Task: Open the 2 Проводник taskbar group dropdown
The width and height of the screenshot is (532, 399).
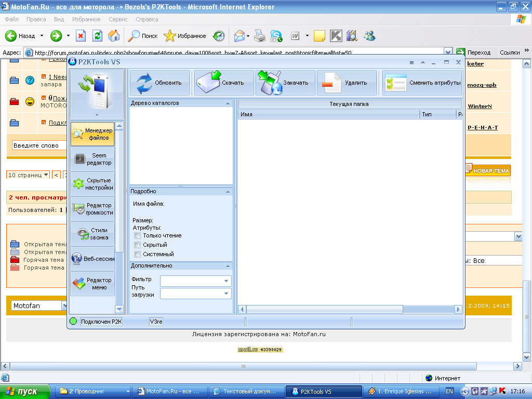Action: [x=128, y=392]
